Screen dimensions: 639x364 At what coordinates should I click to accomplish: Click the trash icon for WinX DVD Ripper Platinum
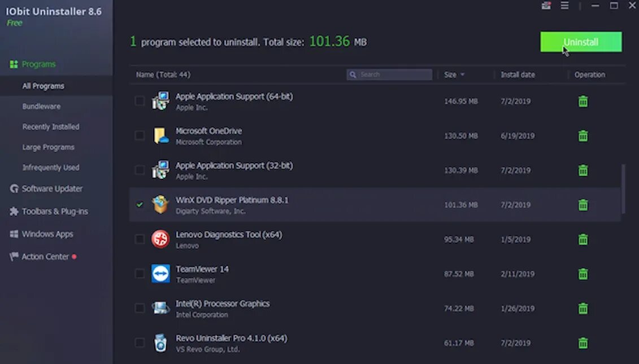583,205
